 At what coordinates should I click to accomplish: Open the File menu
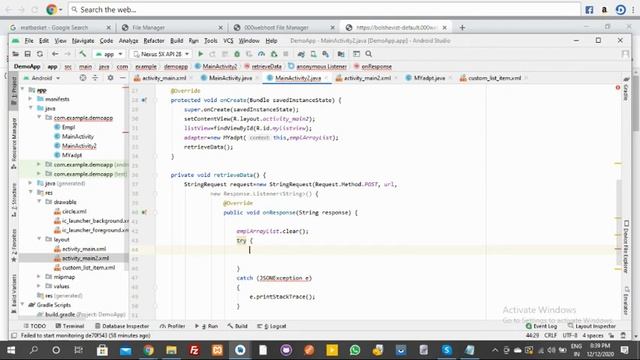(29, 41)
